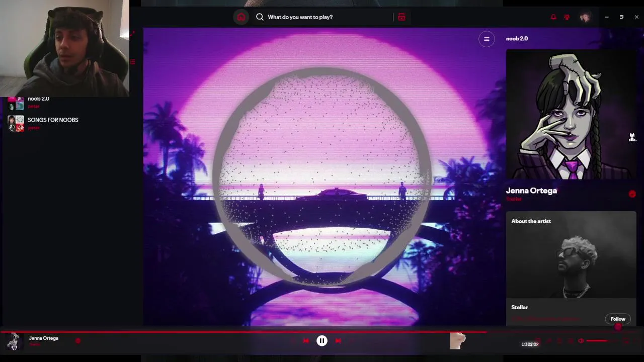Skip to the next track
644x362 pixels.
(x=338, y=341)
